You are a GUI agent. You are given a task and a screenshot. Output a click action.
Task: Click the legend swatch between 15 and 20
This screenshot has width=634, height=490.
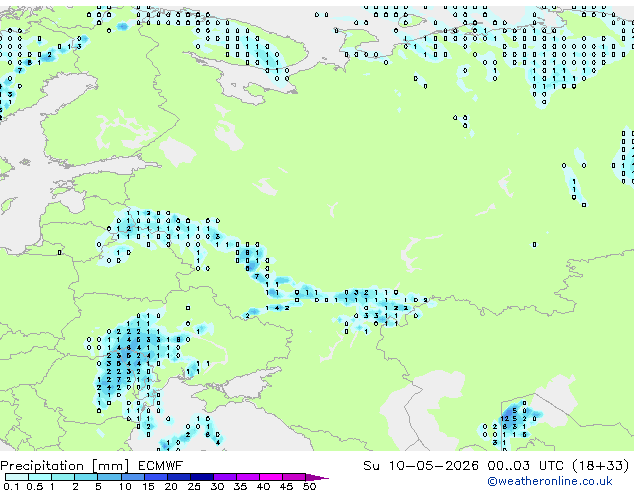pos(155,477)
